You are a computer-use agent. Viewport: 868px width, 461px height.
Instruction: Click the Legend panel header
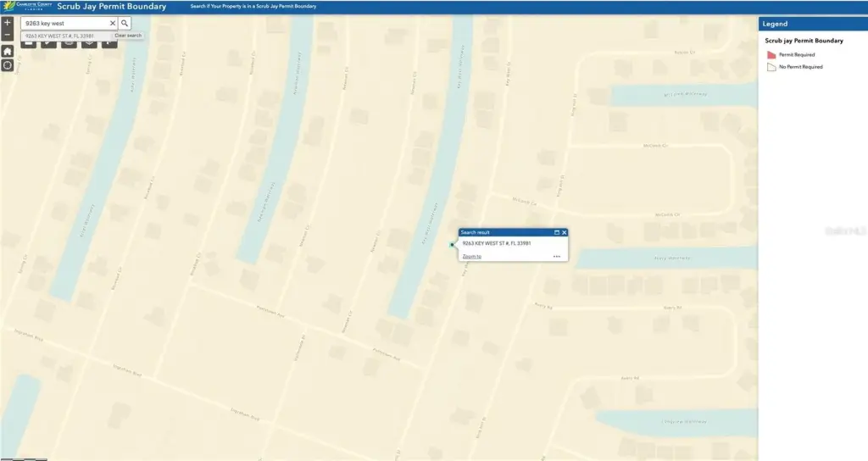(x=812, y=24)
